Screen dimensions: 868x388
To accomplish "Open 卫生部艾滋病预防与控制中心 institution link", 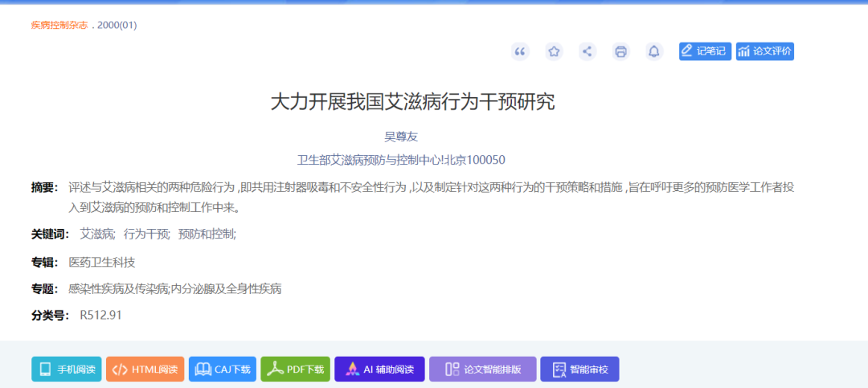I will coord(401,160).
